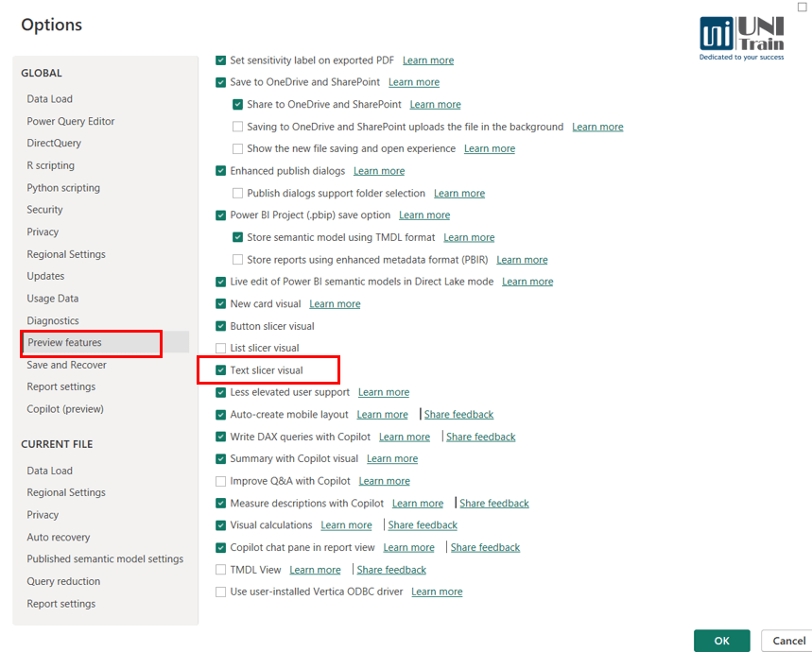Enable Store reports using PBIR format
Image resolution: width=812 pixels, height=652 pixels.
click(237, 259)
